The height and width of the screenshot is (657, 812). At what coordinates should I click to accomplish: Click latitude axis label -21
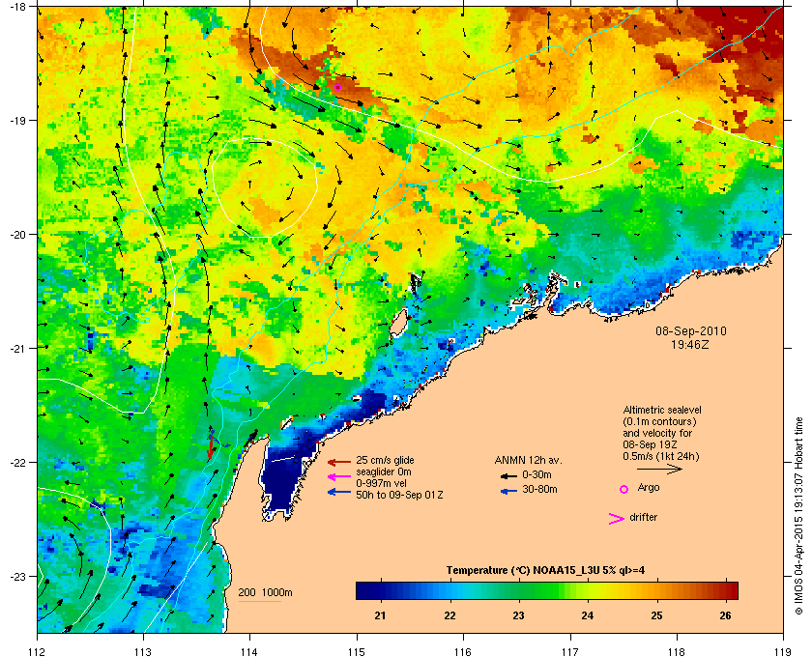(17, 348)
